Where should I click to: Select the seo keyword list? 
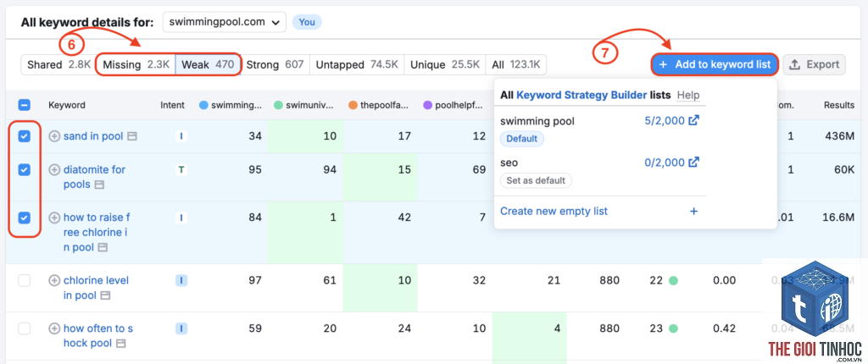tap(509, 163)
